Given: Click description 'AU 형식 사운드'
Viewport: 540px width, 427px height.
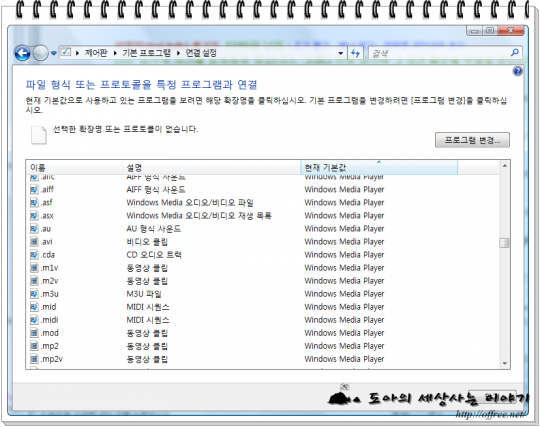Looking at the screenshot, I should pos(154,229).
